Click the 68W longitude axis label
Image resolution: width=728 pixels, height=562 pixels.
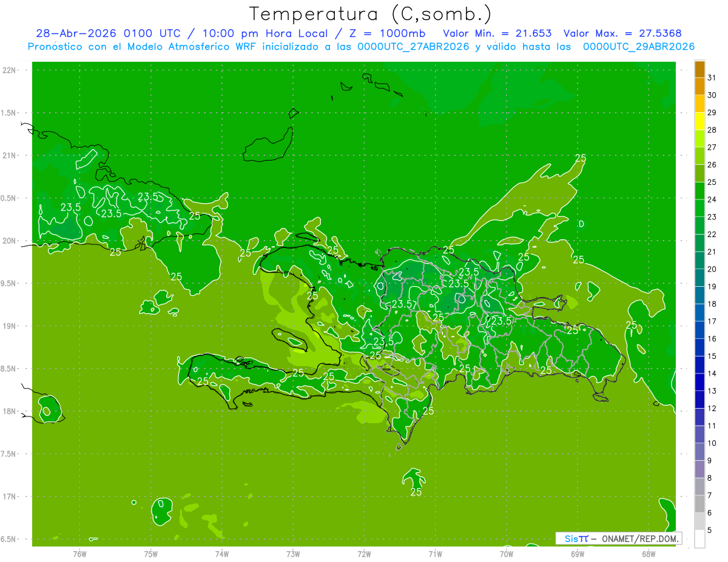tap(649, 554)
